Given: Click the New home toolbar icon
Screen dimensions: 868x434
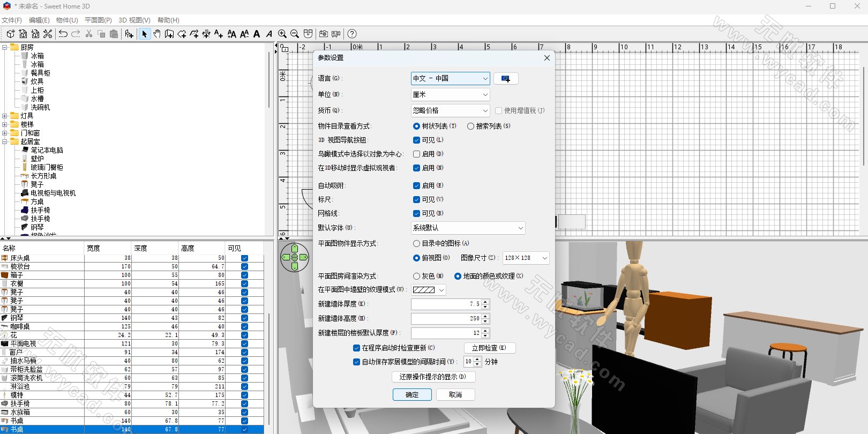Looking at the screenshot, I should [10, 34].
